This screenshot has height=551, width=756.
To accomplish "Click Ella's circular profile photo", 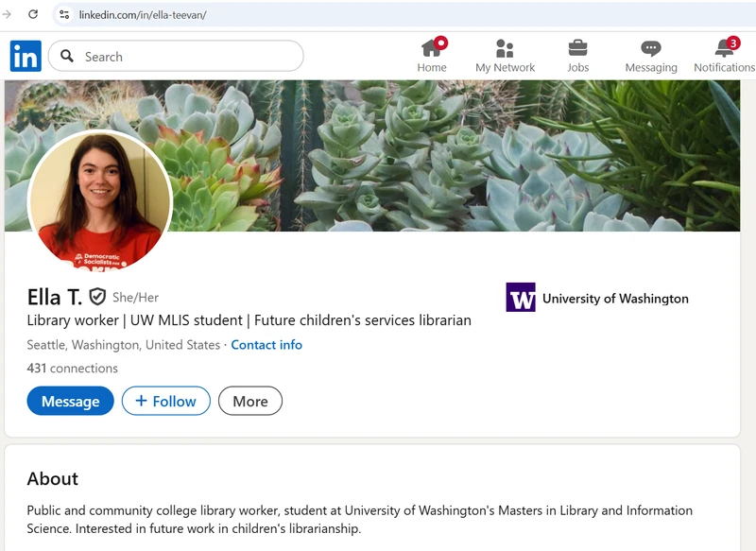I will [99, 201].
